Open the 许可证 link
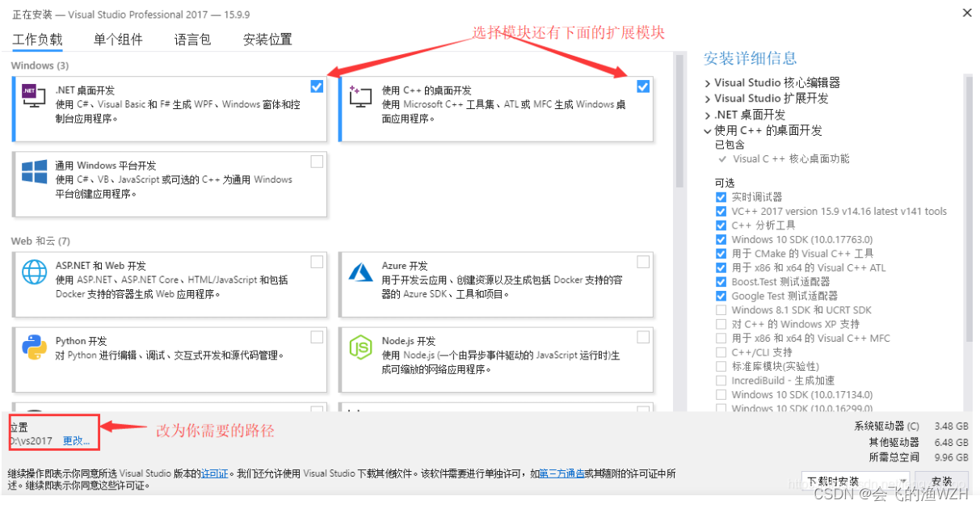The image size is (980, 509). (x=213, y=473)
